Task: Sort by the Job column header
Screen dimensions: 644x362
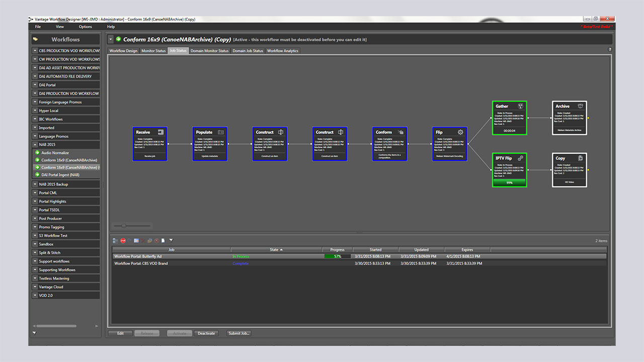Action: [x=171, y=249]
